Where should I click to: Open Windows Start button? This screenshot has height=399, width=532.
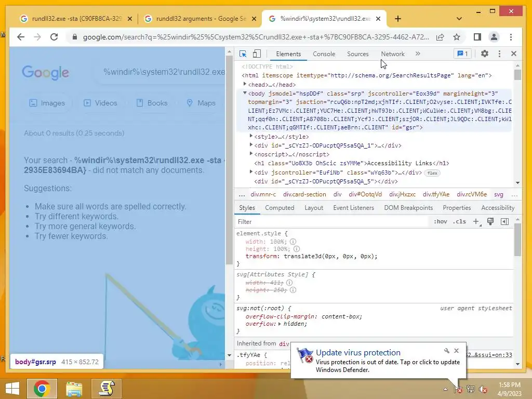pos(12,389)
